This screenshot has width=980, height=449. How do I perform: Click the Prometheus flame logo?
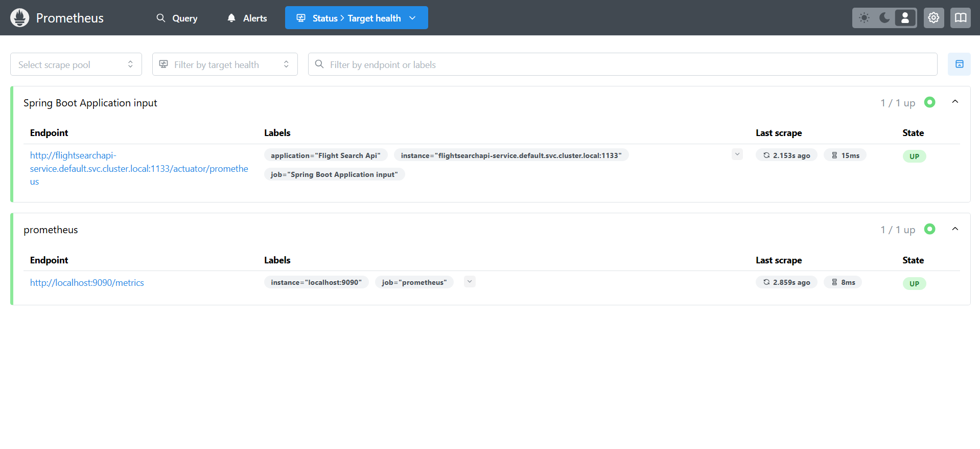[x=19, y=18]
